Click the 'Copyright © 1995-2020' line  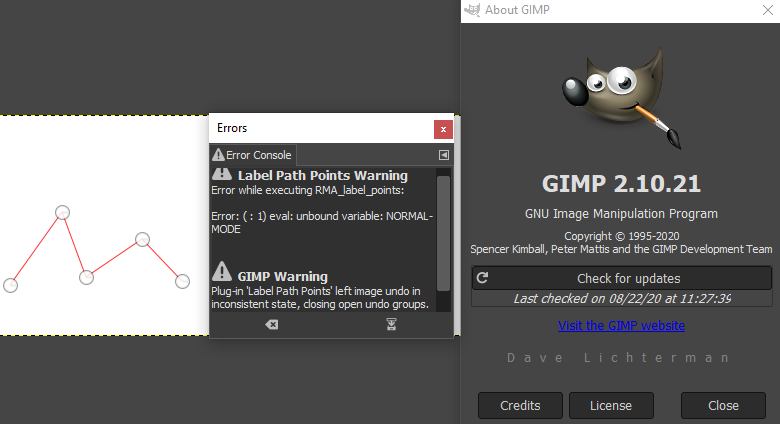coord(621,236)
